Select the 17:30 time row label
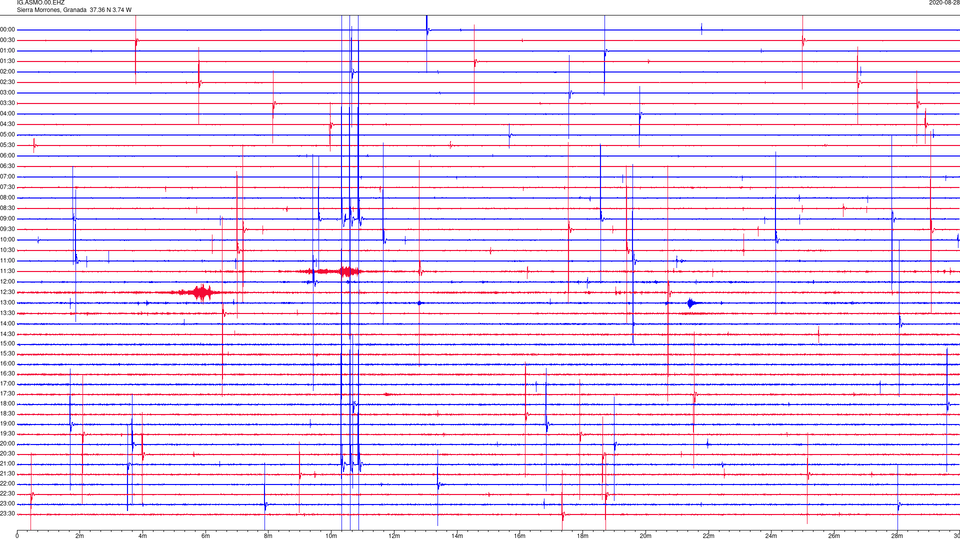This screenshot has width=960, height=540. [8, 394]
